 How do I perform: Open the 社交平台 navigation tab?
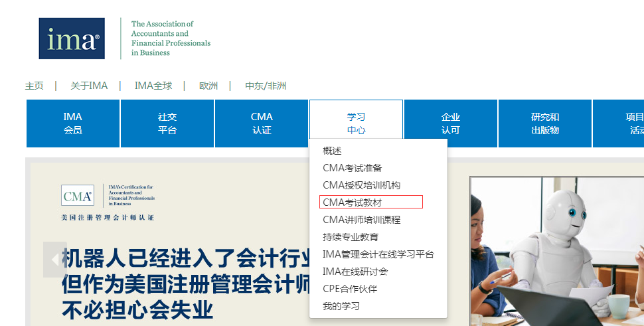point(167,123)
